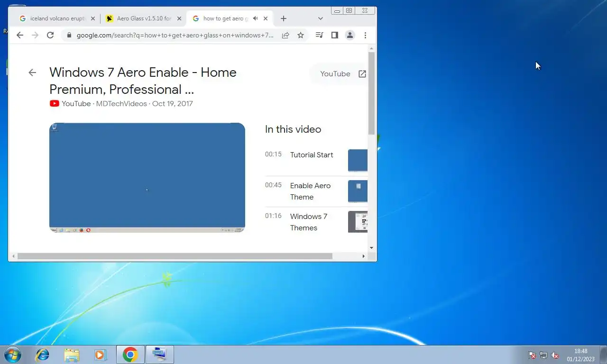Click the address bar URL

click(175, 35)
